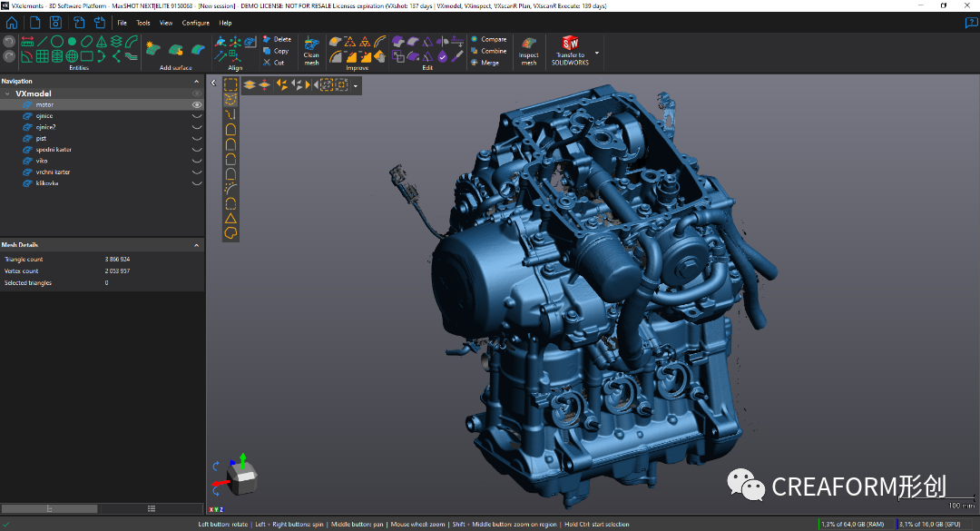Select the rectangle selection tool in the viewport
The image size is (980, 531).
click(x=230, y=84)
